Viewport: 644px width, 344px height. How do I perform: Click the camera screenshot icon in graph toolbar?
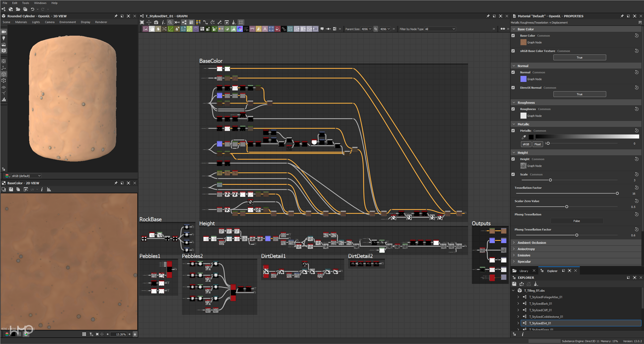156,22
